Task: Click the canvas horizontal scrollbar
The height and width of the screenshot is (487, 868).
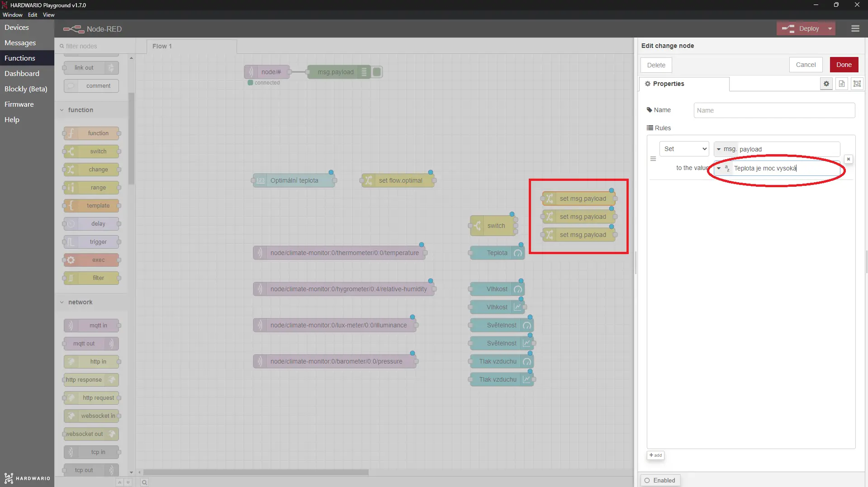Action: click(256, 472)
